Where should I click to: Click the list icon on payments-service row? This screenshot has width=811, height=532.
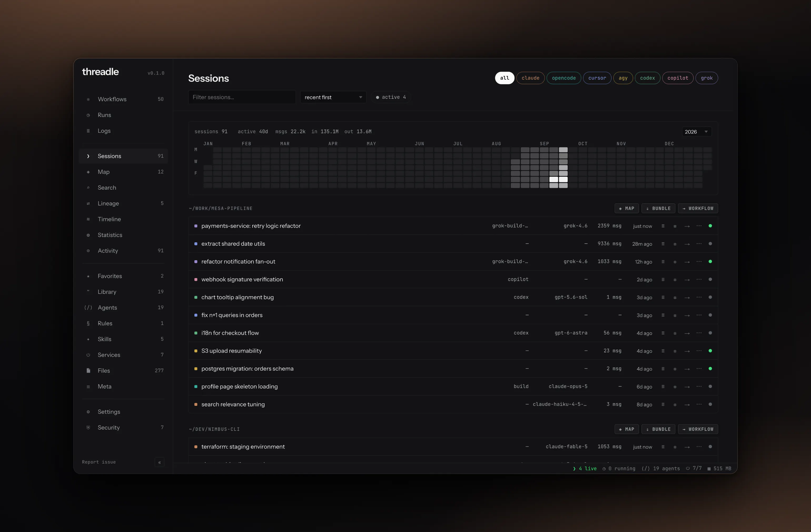click(663, 226)
